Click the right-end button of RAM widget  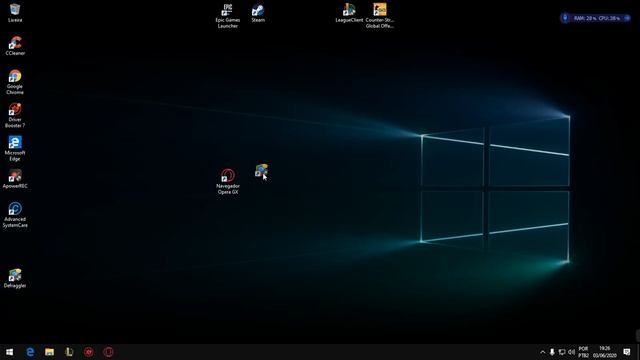pyautogui.click(x=627, y=18)
